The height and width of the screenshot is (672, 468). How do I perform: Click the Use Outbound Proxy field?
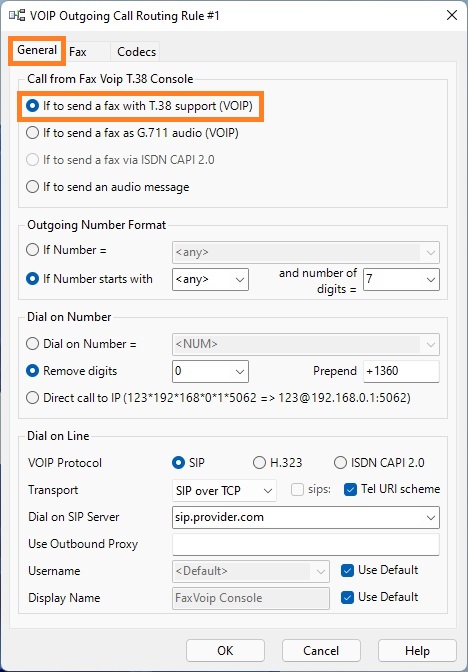click(306, 544)
